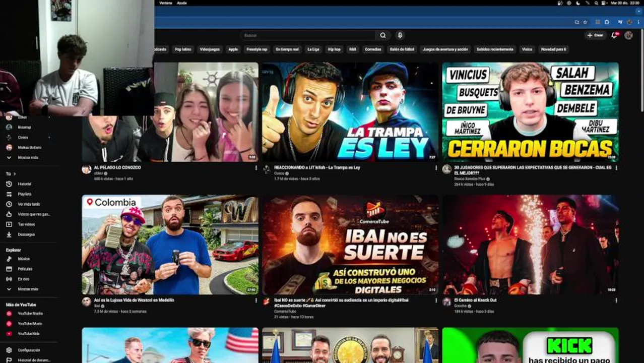Open Configuración settings
Image resolution: width=644 pixels, height=363 pixels.
[29, 350]
